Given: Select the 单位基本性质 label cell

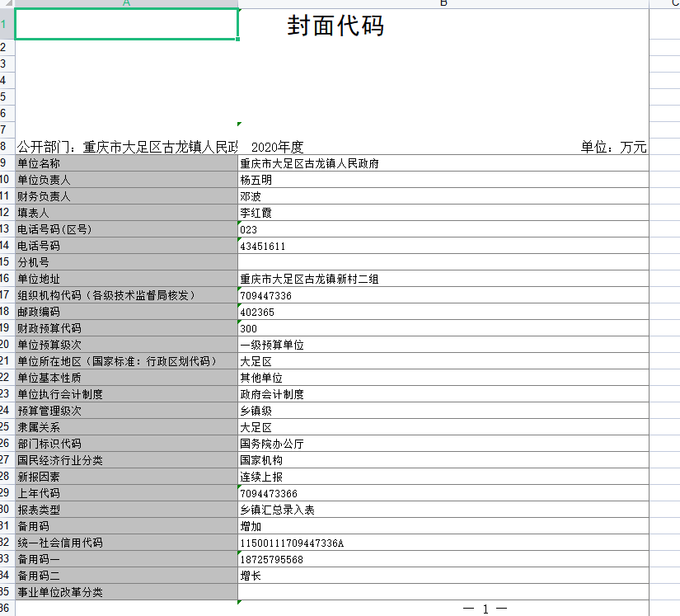Looking at the screenshot, I should [126, 378].
